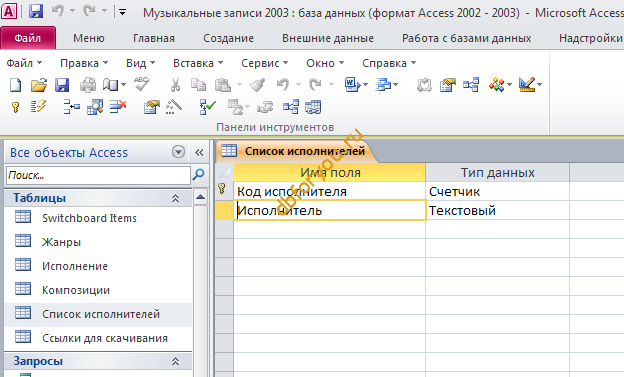
Task: Click the New Object colored diamonds icon
Action: [x=496, y=85]
